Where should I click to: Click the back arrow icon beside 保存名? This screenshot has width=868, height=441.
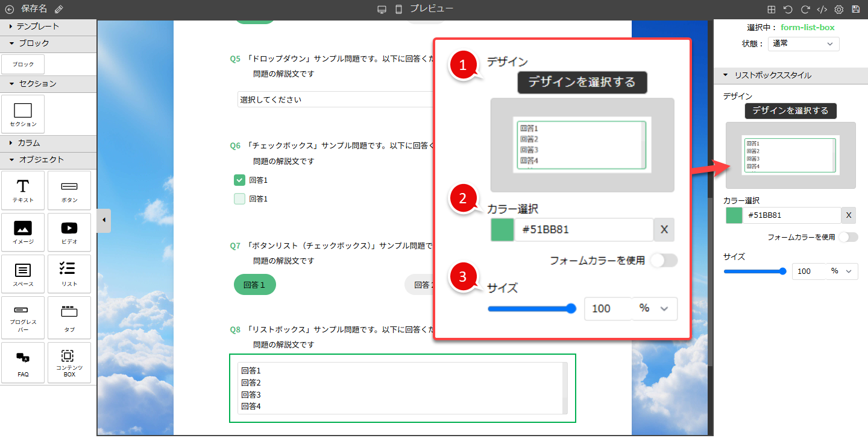(x=9, y=9)
